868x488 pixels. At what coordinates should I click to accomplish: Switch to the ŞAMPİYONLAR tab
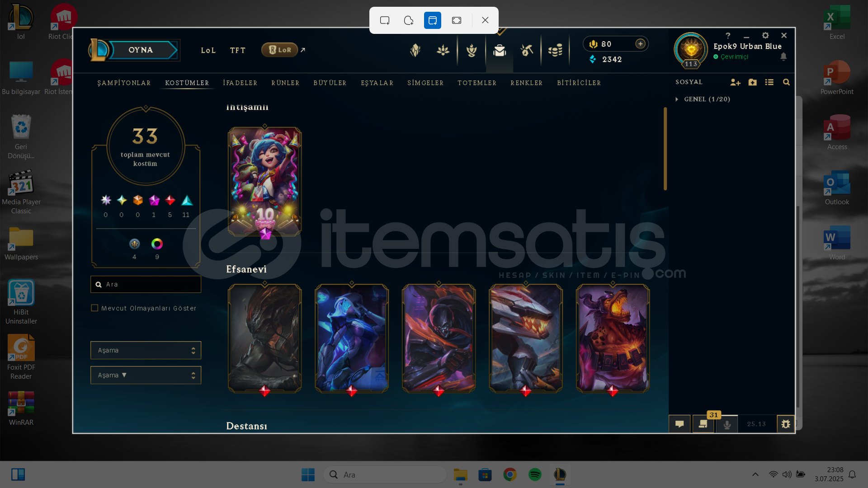(124, 83)
